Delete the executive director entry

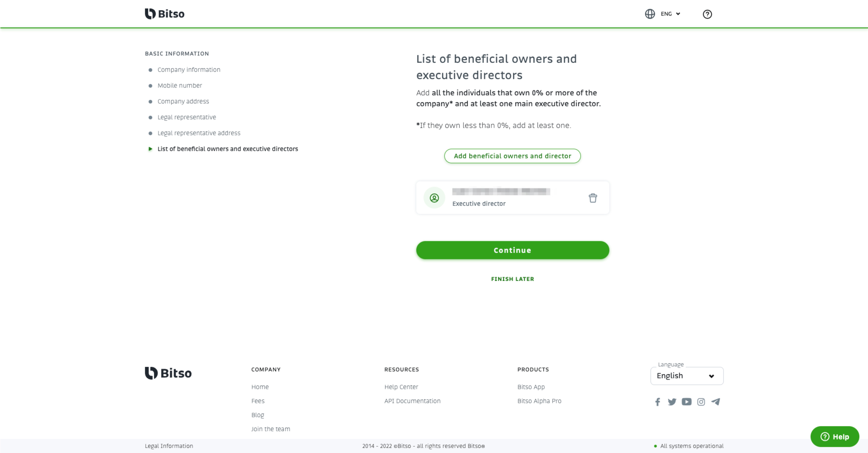(593, 198)
